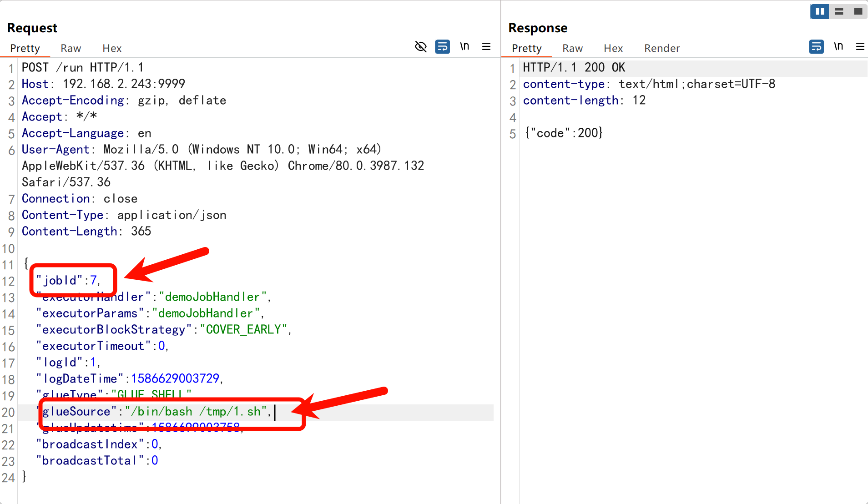
Task: Click the response JSON code line
Action: [563, 133]
